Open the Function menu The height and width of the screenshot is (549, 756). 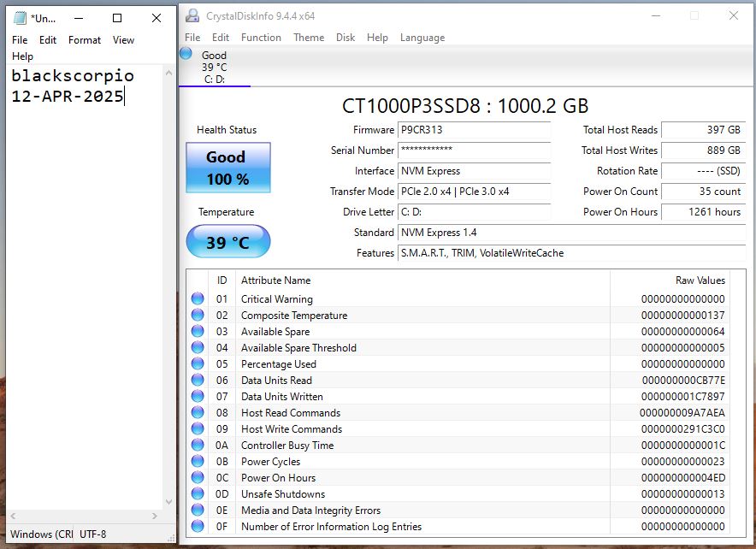[x=261, y=38]
